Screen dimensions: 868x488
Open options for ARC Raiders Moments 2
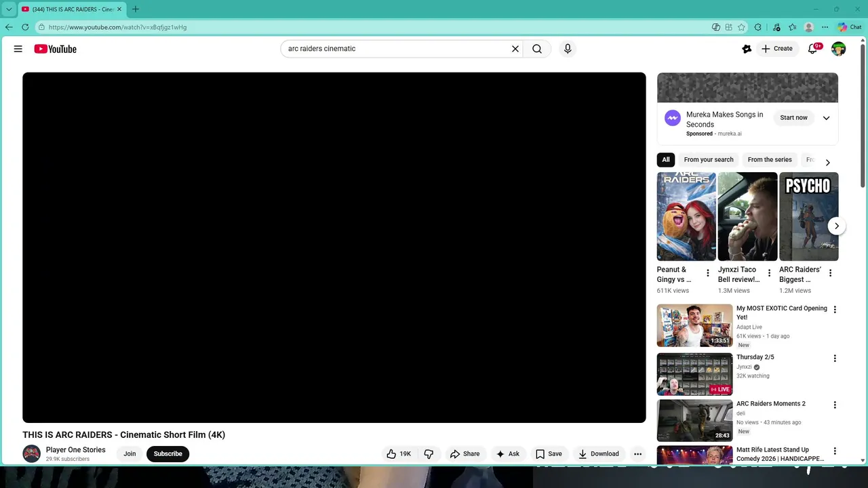(x=835, y=405)
